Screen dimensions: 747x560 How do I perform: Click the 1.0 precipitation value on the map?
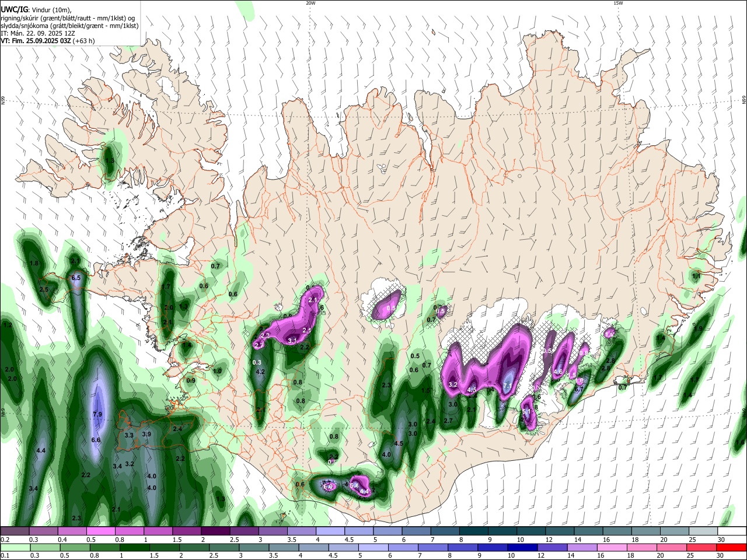point(218,371)
